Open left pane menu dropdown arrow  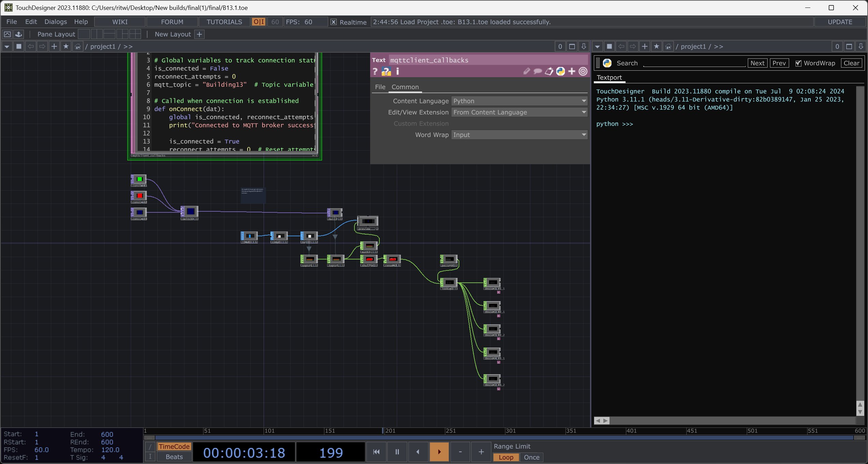[x=7, y=46]
